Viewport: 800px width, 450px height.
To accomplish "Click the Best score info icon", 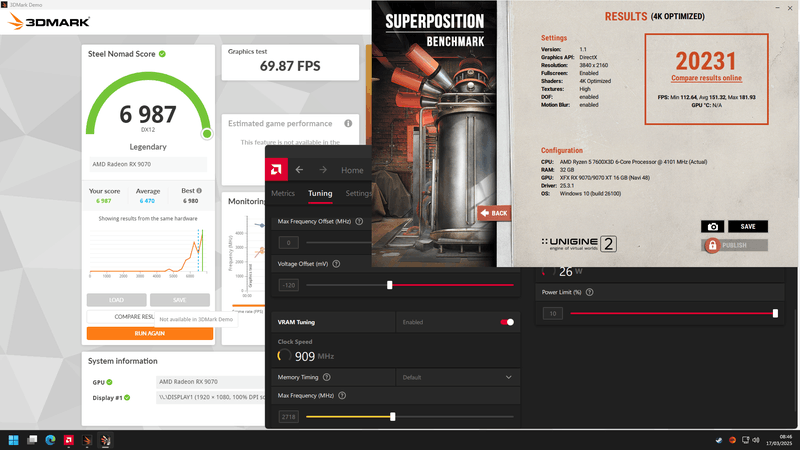I will 199,190.
